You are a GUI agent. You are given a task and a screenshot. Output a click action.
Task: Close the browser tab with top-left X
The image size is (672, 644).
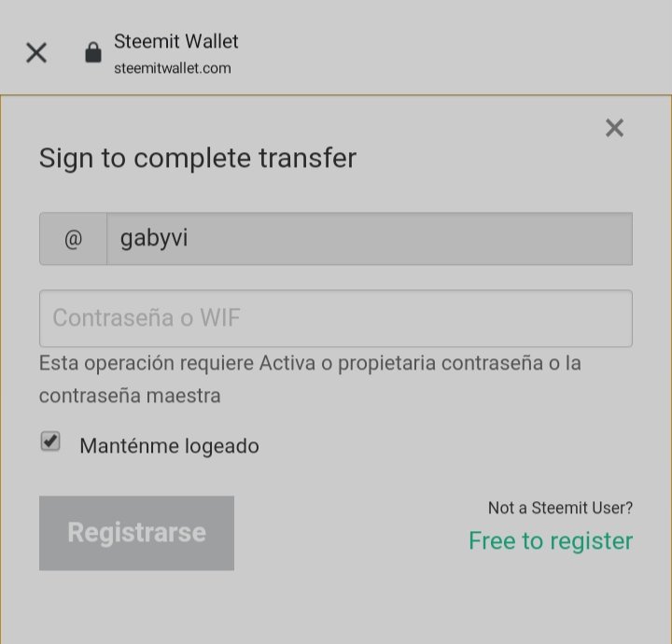(36, 52)
